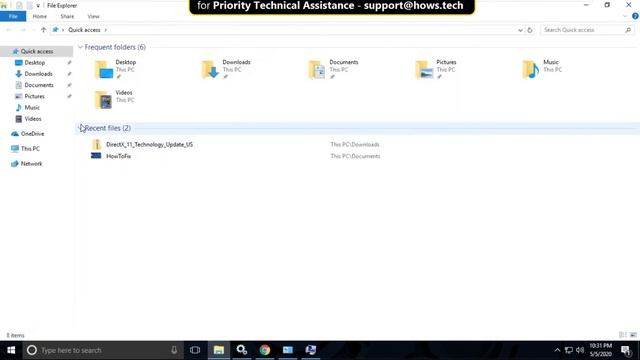This screenshot has width=640, height=360.
Task: Open the volume control tray icon
Action: pos(580,350)
